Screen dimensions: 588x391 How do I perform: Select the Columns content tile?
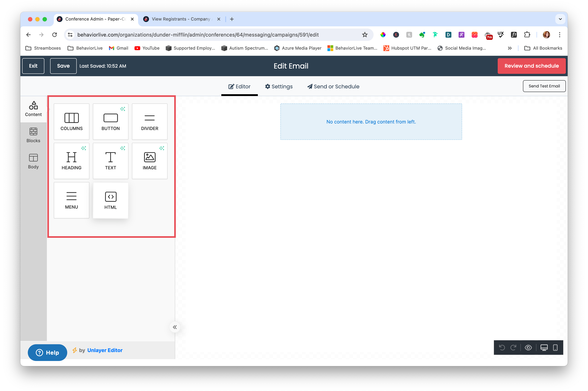72,121
